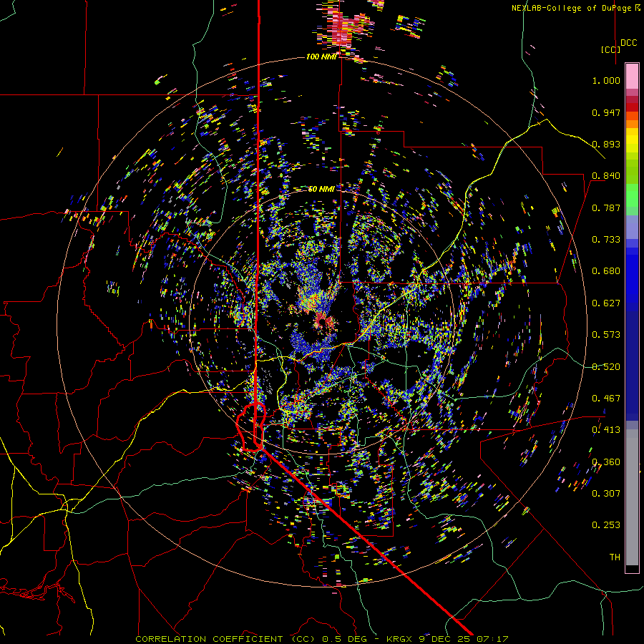Select the 0.680 legend value
Screen dimensions: 644x644
606,271
